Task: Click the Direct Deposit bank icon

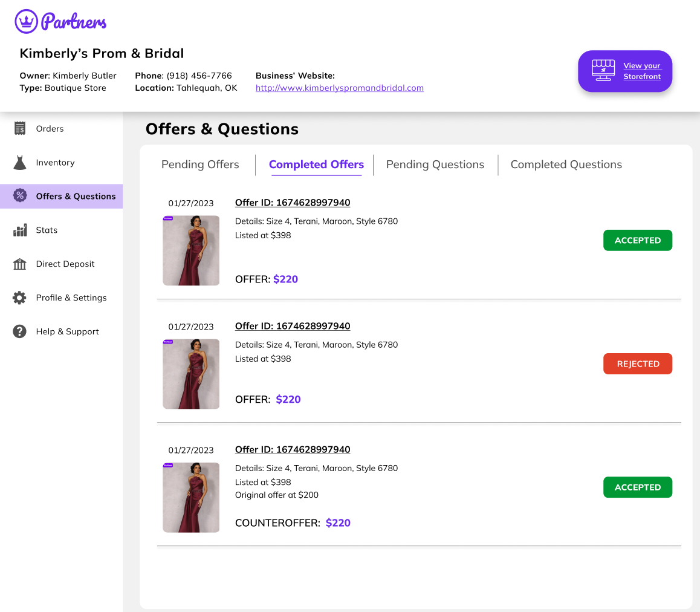Action: pyautogui.click(x=19, y=264)
